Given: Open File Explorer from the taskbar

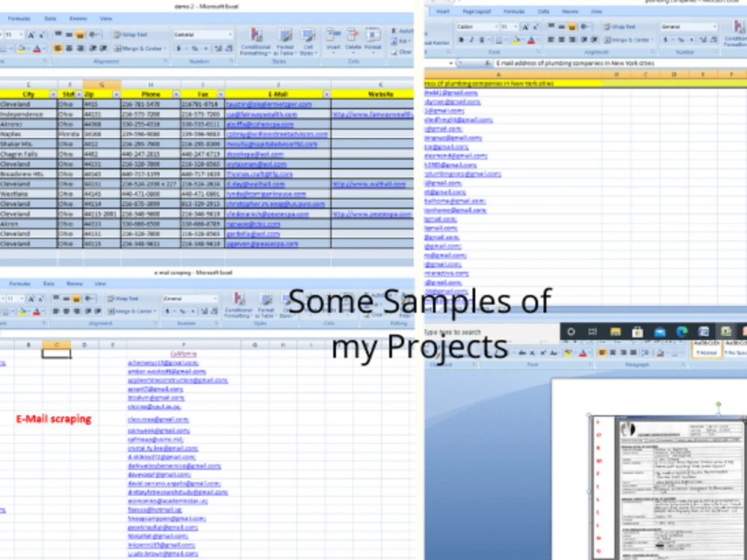Looking at the screenshot, I should click(615, 332).
